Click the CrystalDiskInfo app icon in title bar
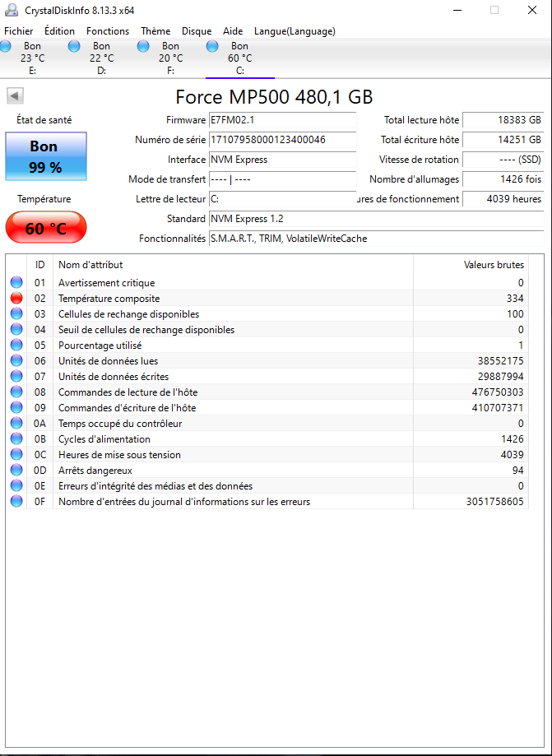The height and width of the screenshot is (756, 552). point(11,10)
